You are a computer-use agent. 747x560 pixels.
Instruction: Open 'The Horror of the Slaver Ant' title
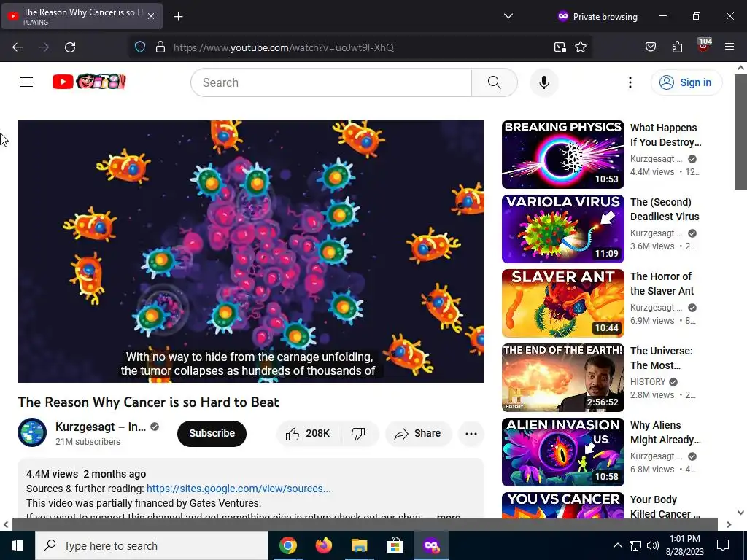[662, 284]
